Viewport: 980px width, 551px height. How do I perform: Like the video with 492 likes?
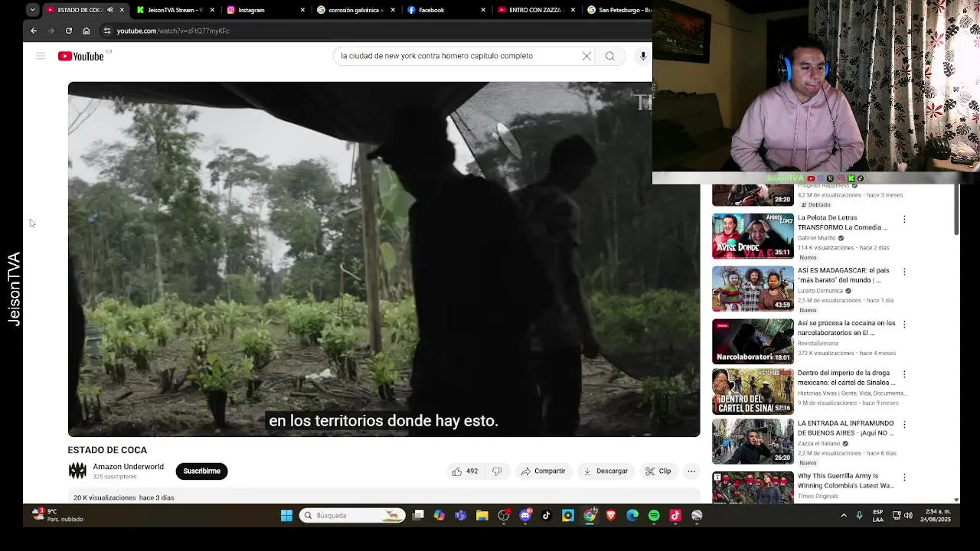click(x=465, y=471)
